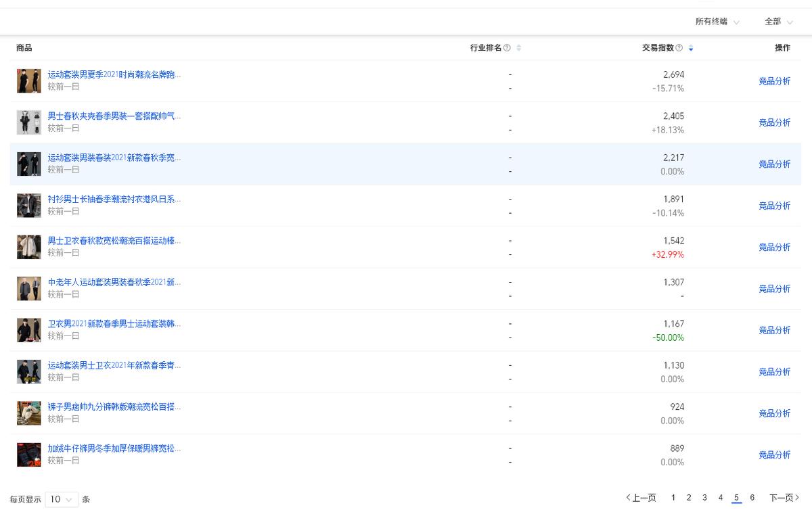The width and height of the screenshot is (812, 512).
Task: Open product link 衬衫男士长袖春季潮流衬衣港风日系
Action: [x=114, y=199]
